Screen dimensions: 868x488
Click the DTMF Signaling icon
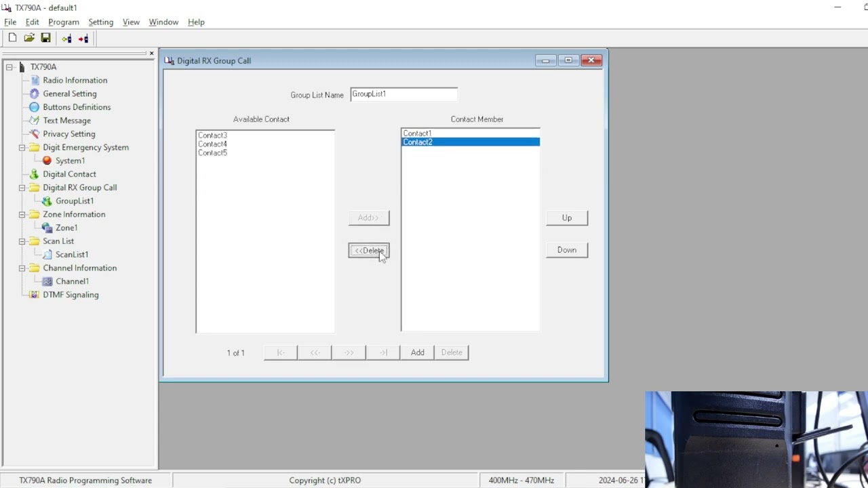point(34,295)
